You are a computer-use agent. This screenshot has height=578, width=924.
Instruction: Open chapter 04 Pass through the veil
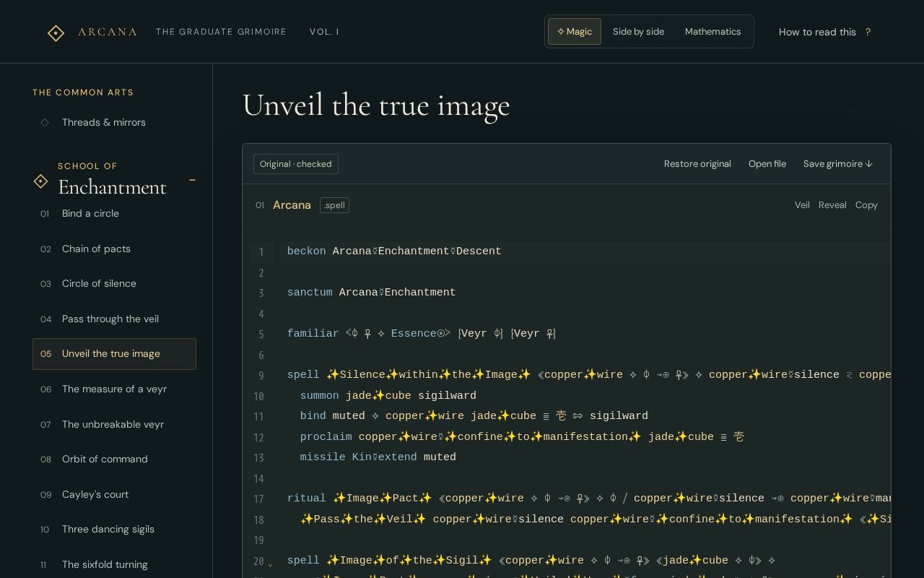pos(114,319)
